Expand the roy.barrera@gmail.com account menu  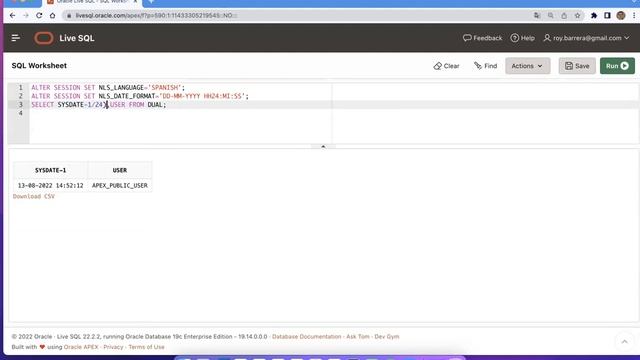tap(587, 38)
